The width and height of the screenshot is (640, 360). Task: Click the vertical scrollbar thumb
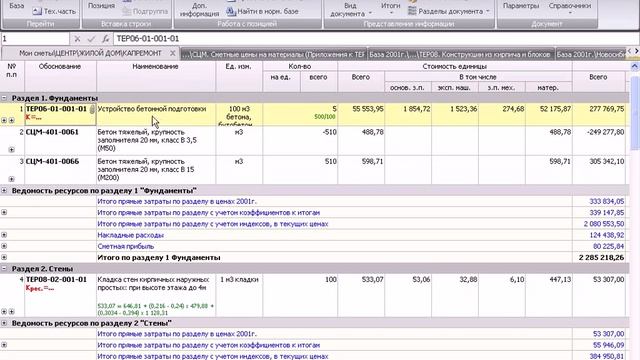(635, 114)
